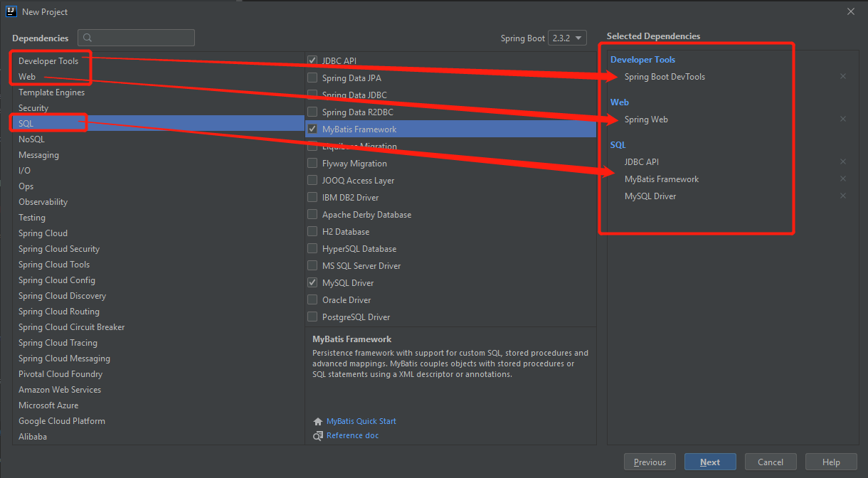Enable the Flyway Migration checkbox
This screenshot has width=868, height=478.
312,163
